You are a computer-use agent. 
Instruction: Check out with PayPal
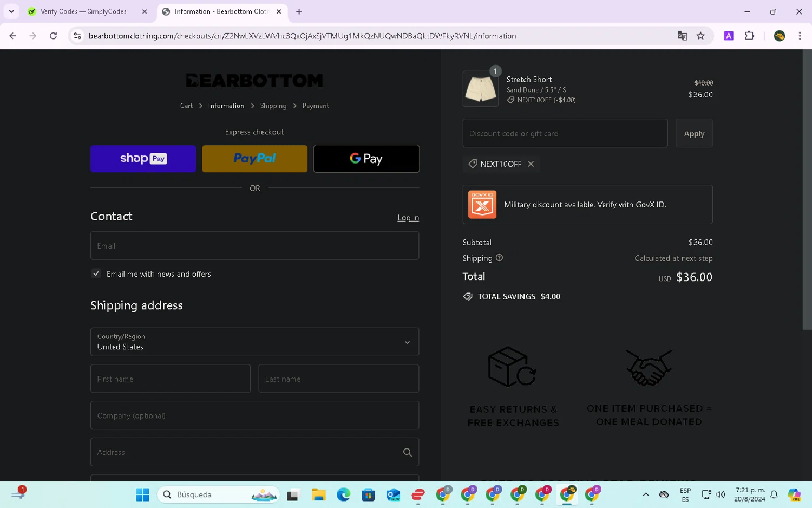click(x=254, y=159)
